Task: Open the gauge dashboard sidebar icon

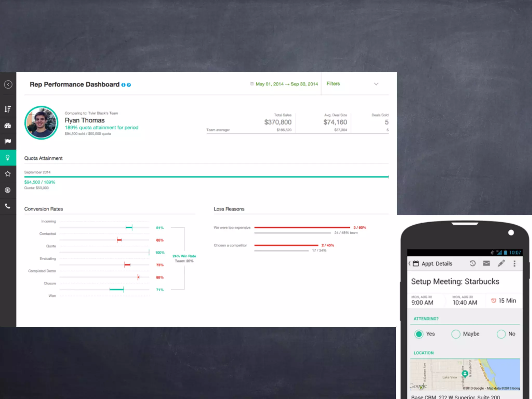Action: coord(8,126)
